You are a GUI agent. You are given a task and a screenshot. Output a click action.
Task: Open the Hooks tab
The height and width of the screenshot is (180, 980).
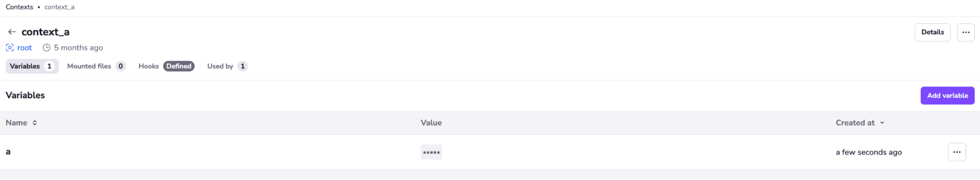click(166, 66)
